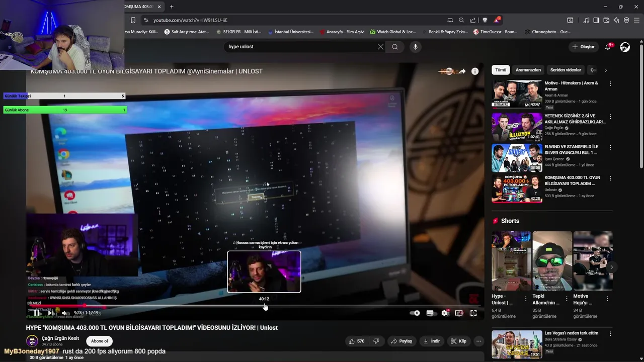
Task: Close the KOMŞUMA 403.000 browser tab
Action: point(159,7)
